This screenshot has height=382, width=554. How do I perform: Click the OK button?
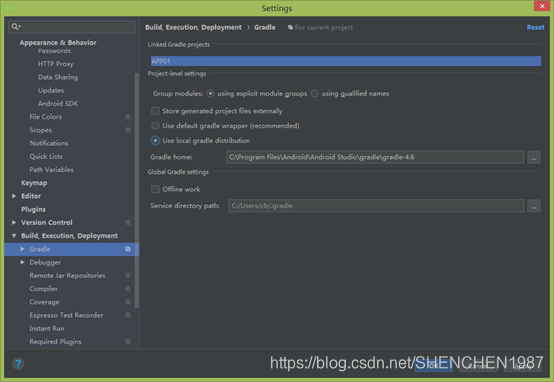pyautogui.click(x=433, y=366)
